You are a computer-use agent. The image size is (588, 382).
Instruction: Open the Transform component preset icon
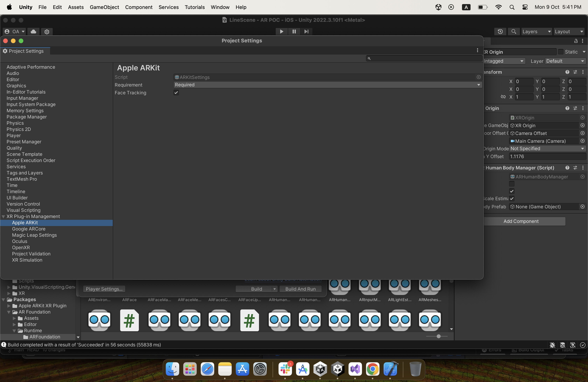coord(575,72)
